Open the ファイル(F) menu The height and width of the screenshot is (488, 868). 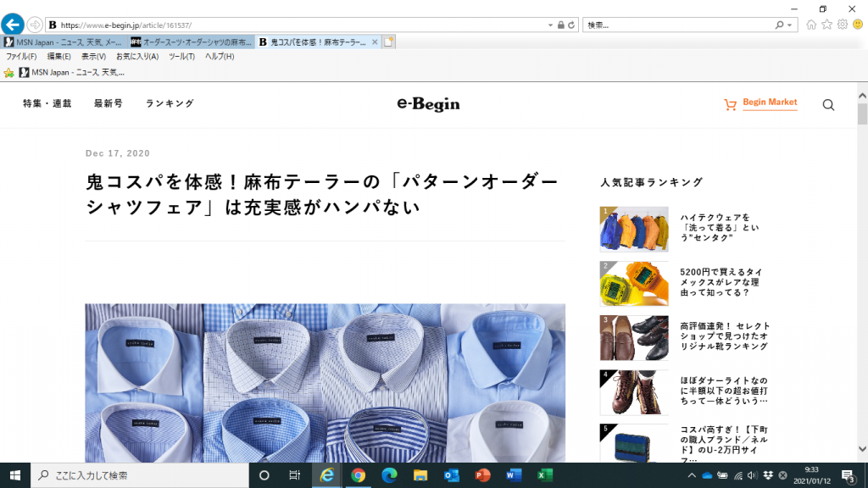[21, 57]
